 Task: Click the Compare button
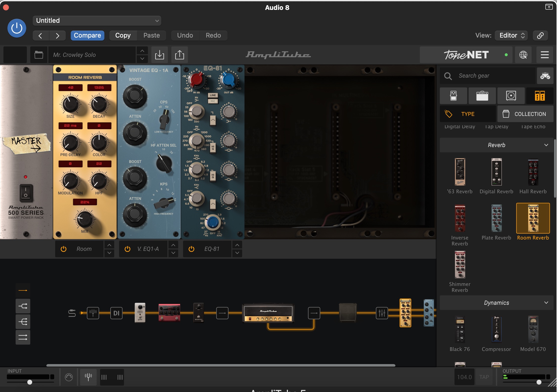(87, 35)
